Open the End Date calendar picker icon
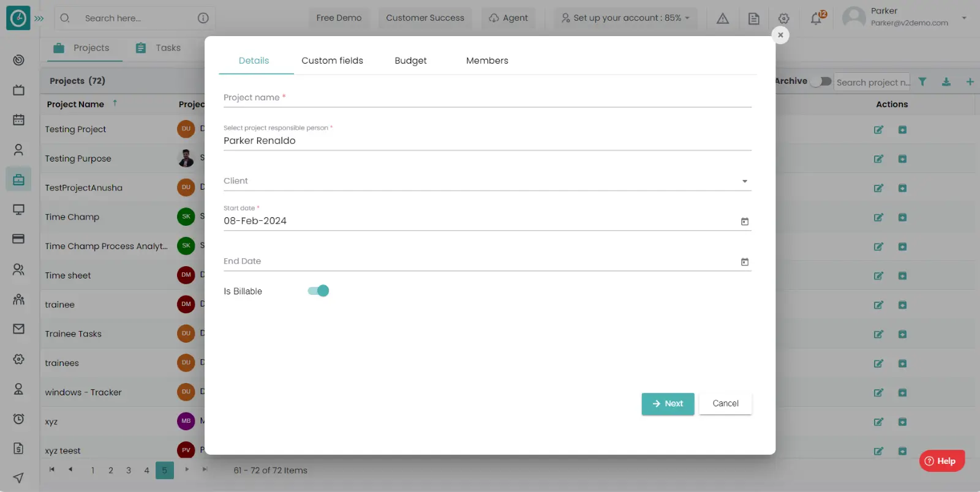Viewport: 980px width, 492px height. [x=745, y=262]
